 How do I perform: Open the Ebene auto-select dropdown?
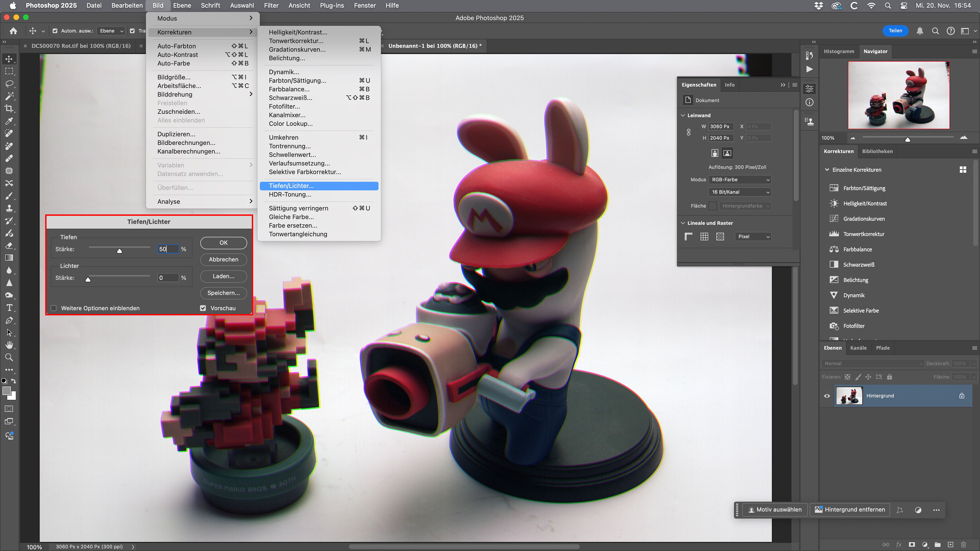point(111,31)
